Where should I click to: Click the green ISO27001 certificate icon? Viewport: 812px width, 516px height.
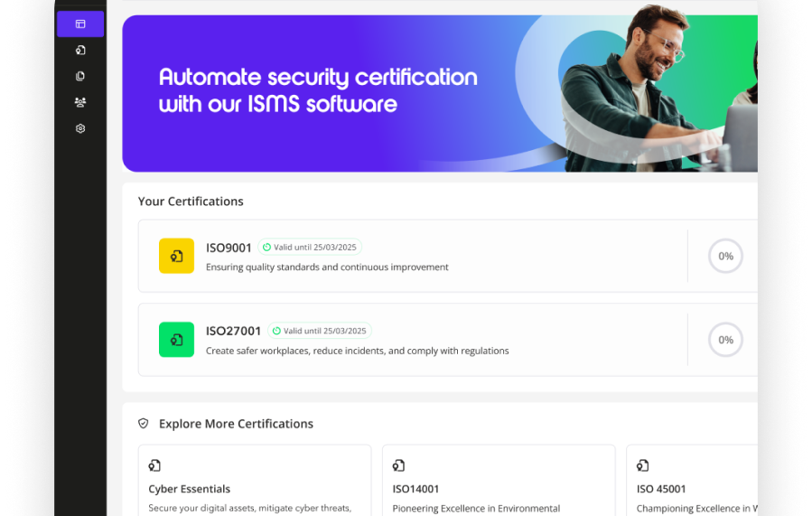[176, 340]
